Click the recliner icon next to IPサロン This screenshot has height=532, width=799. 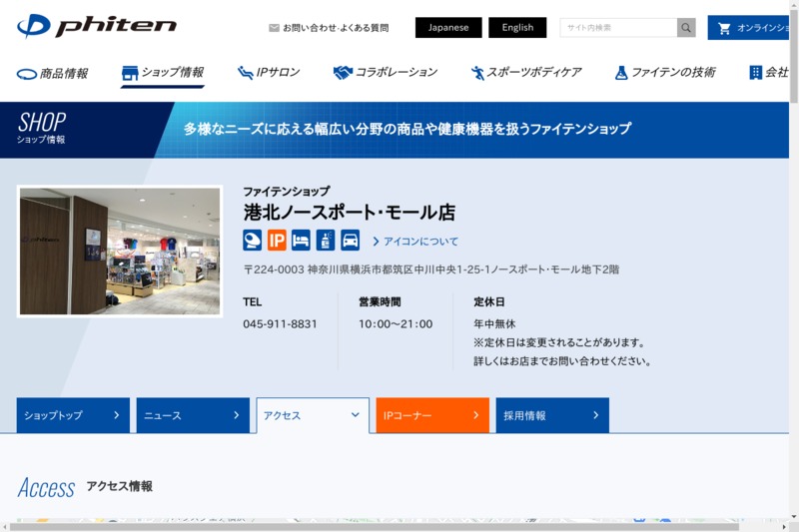pyautogui.click(x=245, y=73)
